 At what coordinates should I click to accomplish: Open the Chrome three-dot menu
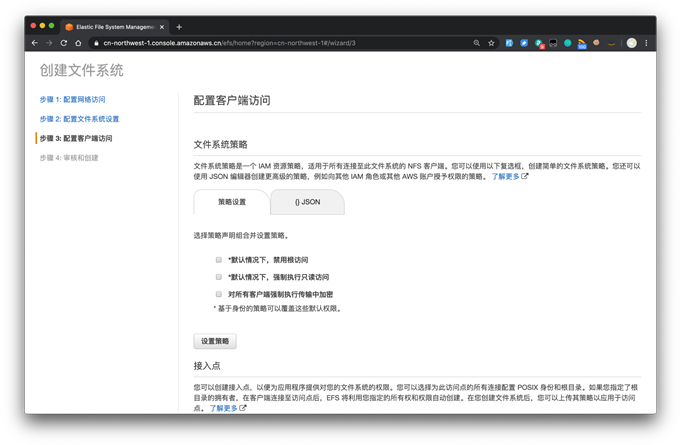point(646,43)
